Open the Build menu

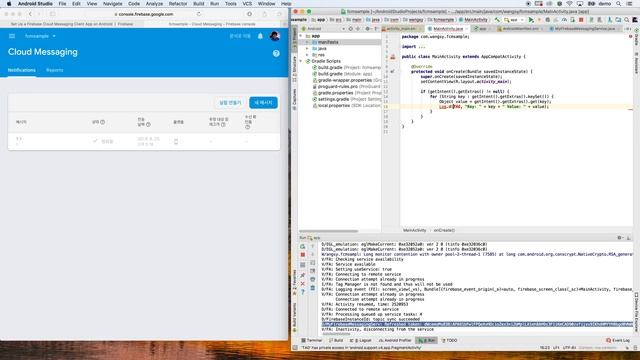pyautogui.click(x=199, y=4)
